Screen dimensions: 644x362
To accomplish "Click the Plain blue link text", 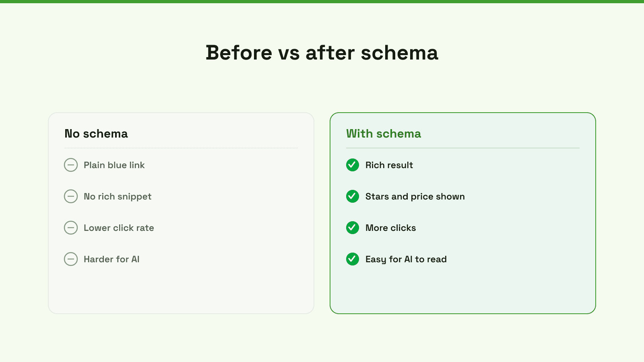I will (x=114, y=165).
